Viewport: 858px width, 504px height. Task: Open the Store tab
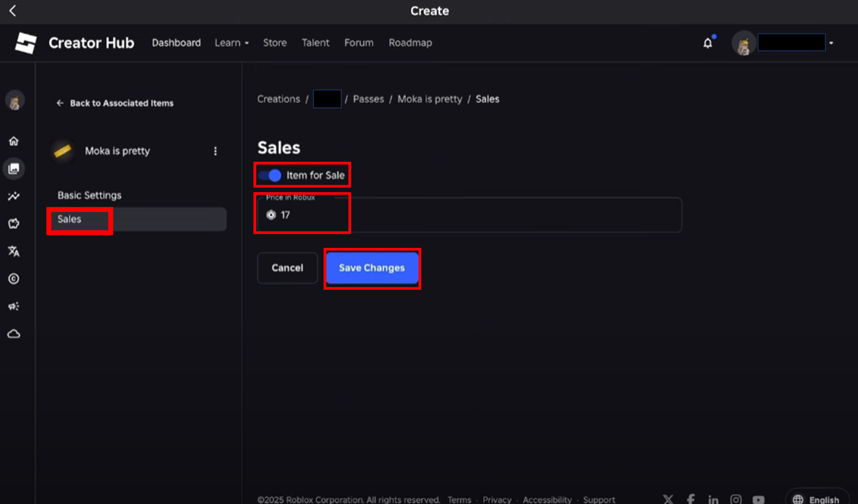pyautogui.click(x=275, y=42)
